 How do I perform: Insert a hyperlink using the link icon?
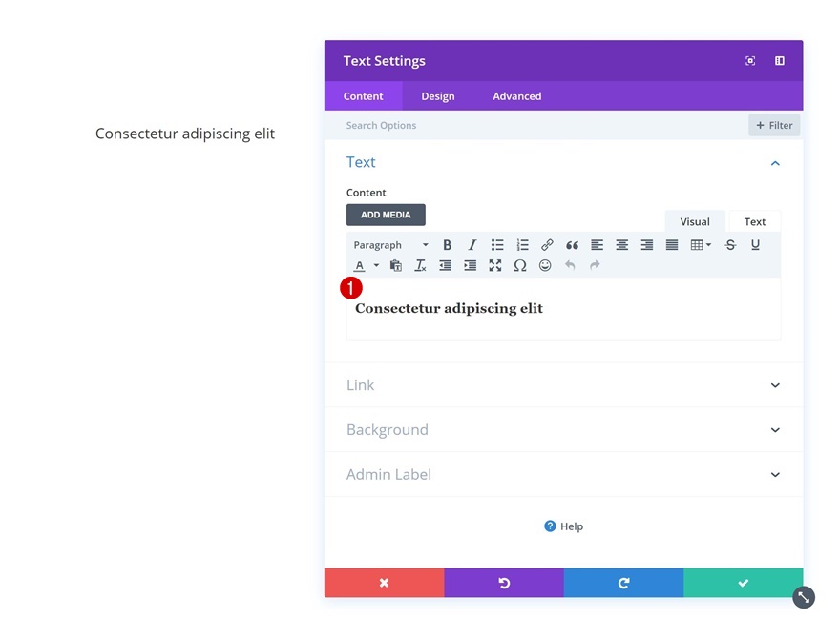(x=547, y=245)
